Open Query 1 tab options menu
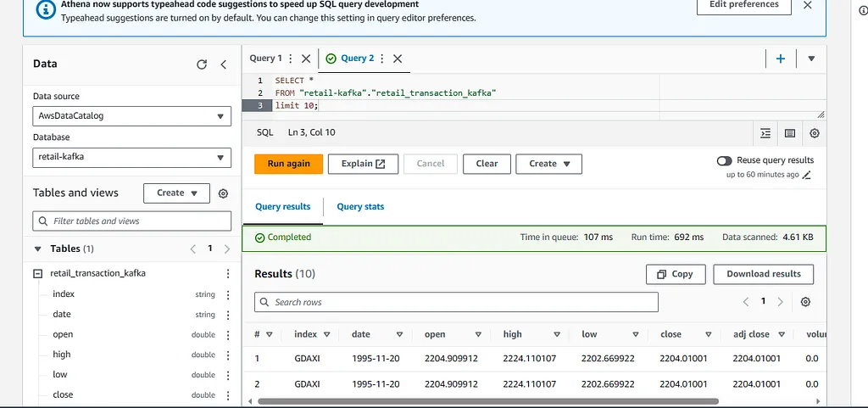 291,59
